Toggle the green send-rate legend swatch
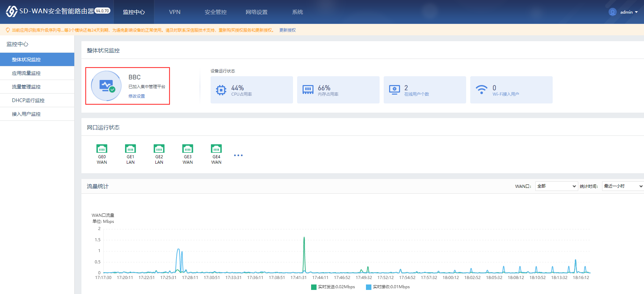 point(314,287)
